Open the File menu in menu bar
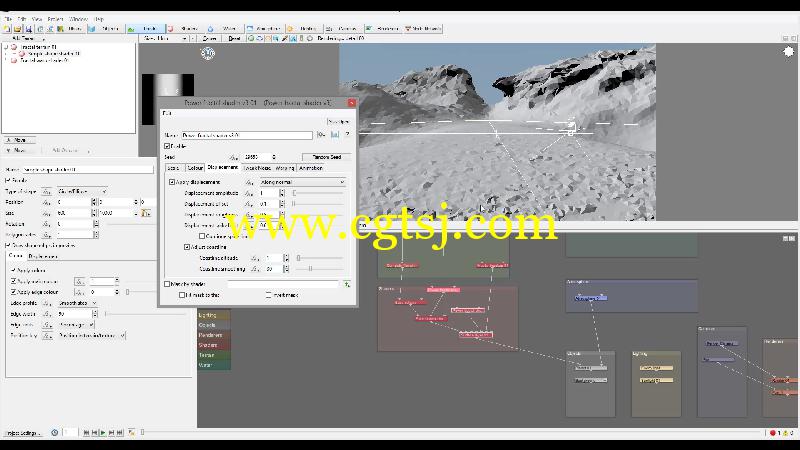 [x=7, y=19]
